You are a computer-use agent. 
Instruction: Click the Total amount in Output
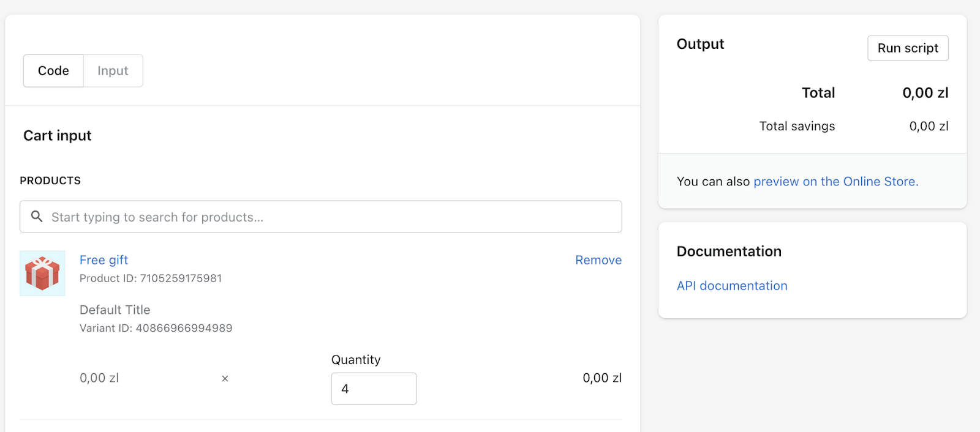(x=925, y=93)
